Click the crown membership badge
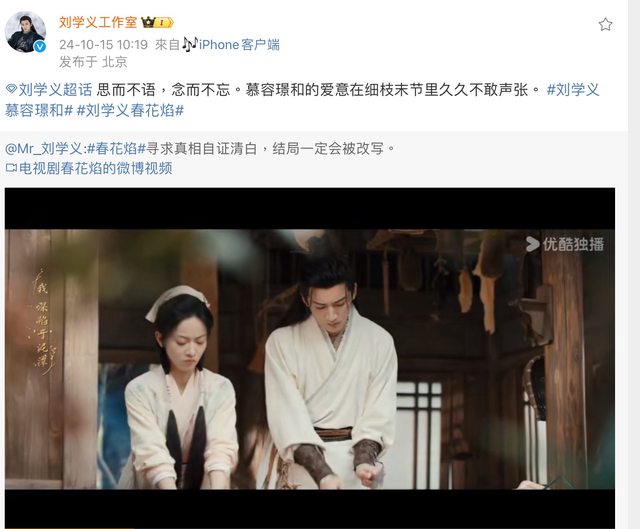Screen dimensions: 640x529 (158, 22)
